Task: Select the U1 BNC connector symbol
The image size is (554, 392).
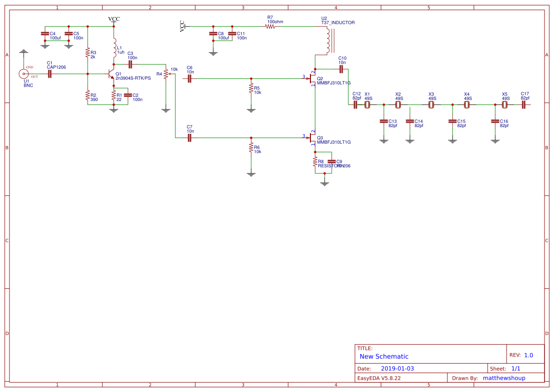Action: pyautogui.click(x=24, y=74)
